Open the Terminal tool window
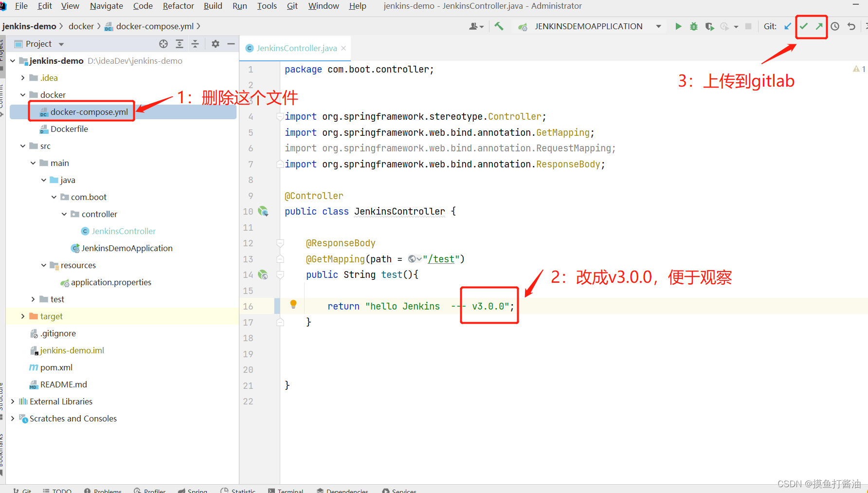The image size is (868, 493). coord(286,490)
